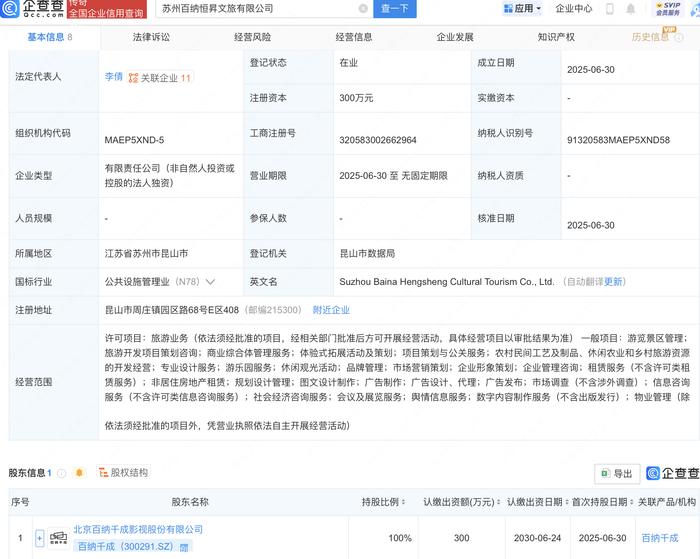Click the 关联企业 11 relationship icon

pos(160,78)
